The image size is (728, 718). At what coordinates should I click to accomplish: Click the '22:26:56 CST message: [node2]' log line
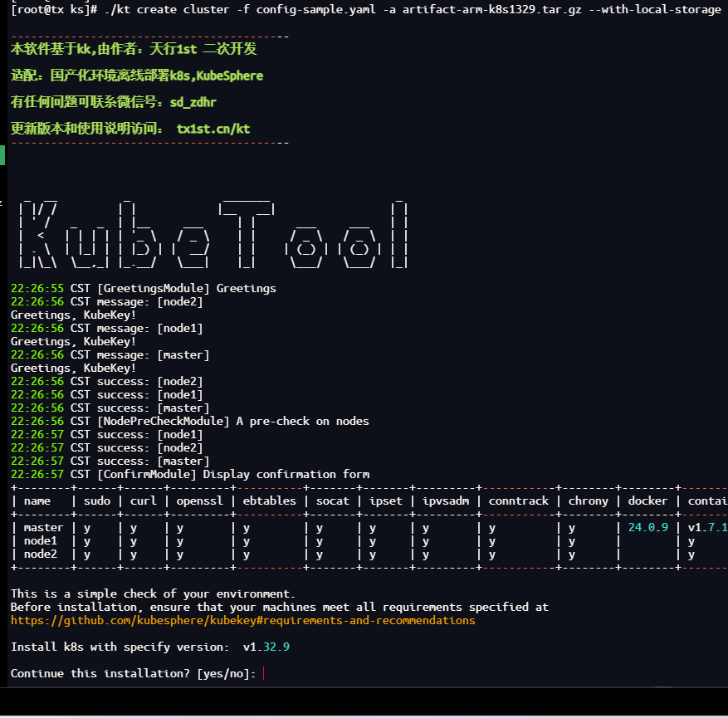[107, 301]
